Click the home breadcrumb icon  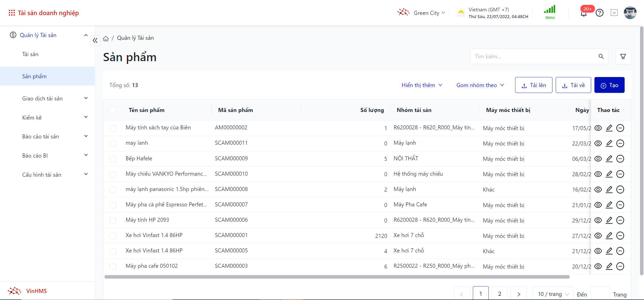click(106, 38)
